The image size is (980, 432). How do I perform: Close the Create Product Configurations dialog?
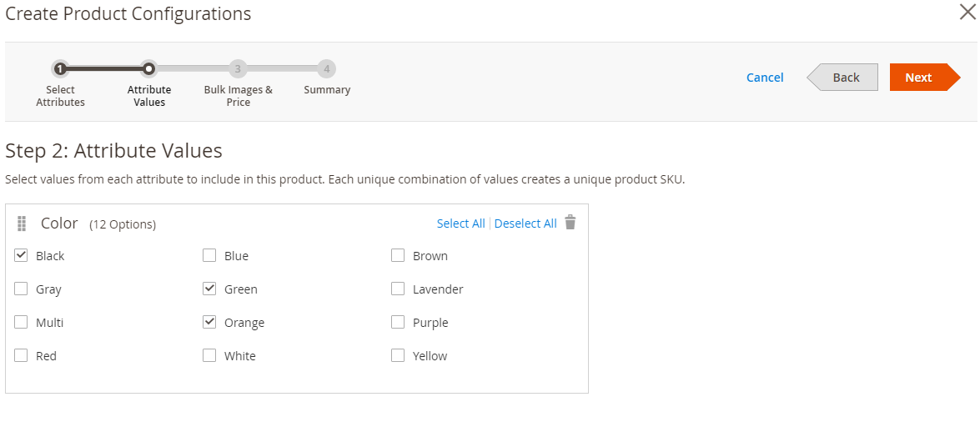[967, 11]
